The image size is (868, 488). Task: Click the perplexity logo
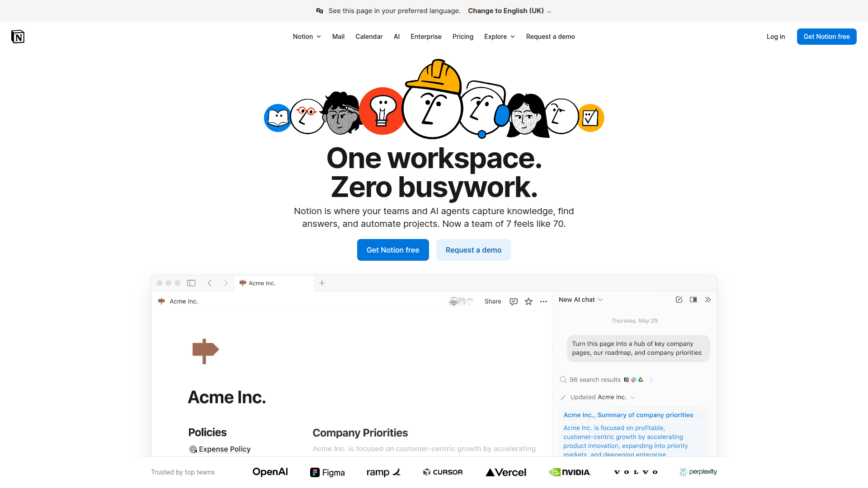[x=698, y=472]
